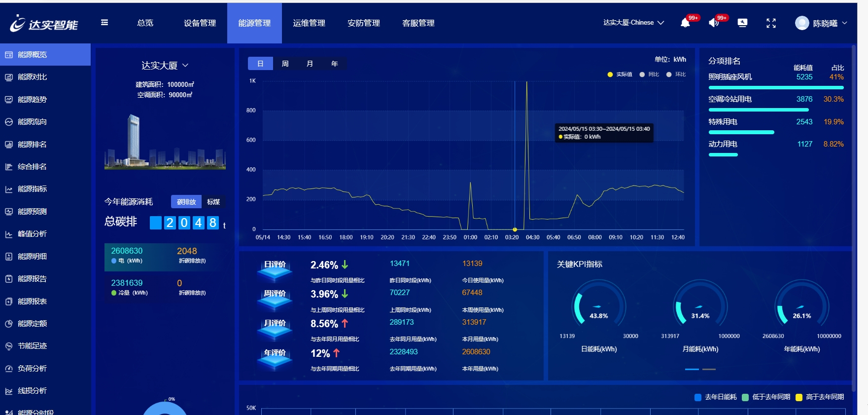This screenshot has width=868, height=415.
Task: Switch to the 设备管理 top menu
Action: coord(200,23)
